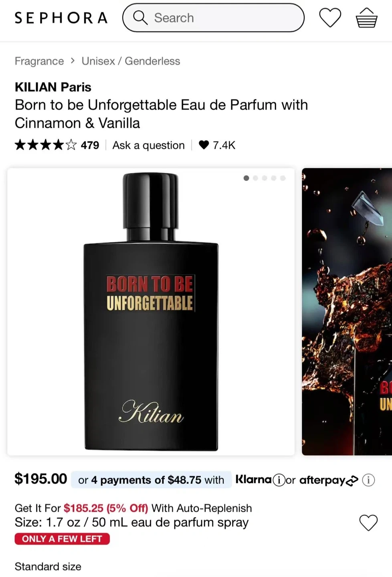Click the Klarna info icon
Screen dimensions: 392x577
279,480
